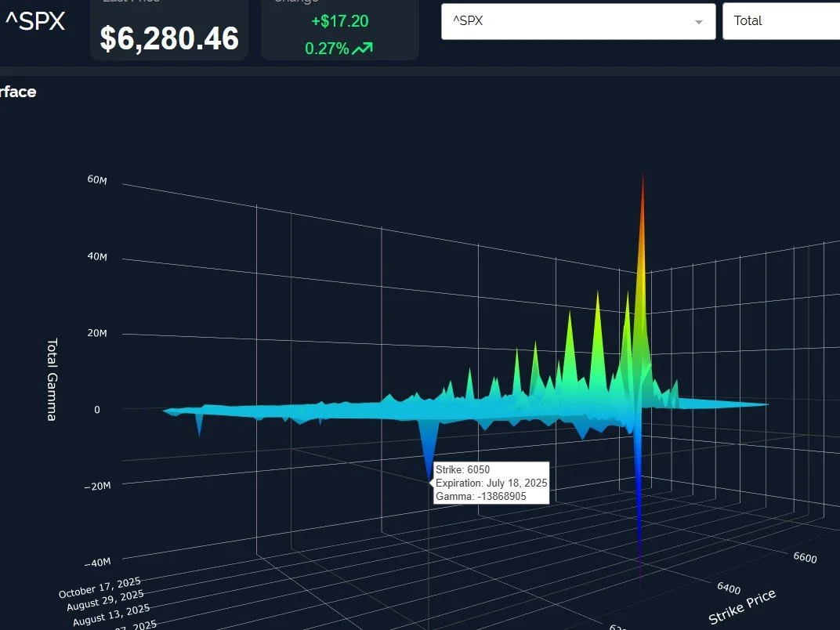Click the ^SPX dropdown caret arrow

point(699,22)
